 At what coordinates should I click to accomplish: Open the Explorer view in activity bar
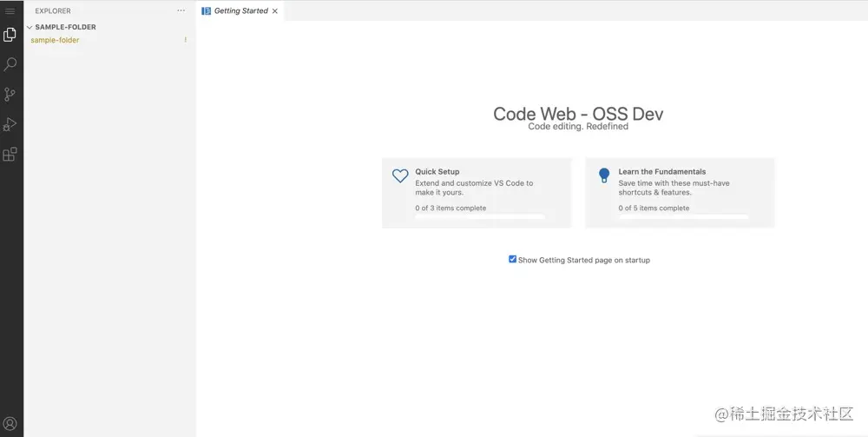coord(10,35)
